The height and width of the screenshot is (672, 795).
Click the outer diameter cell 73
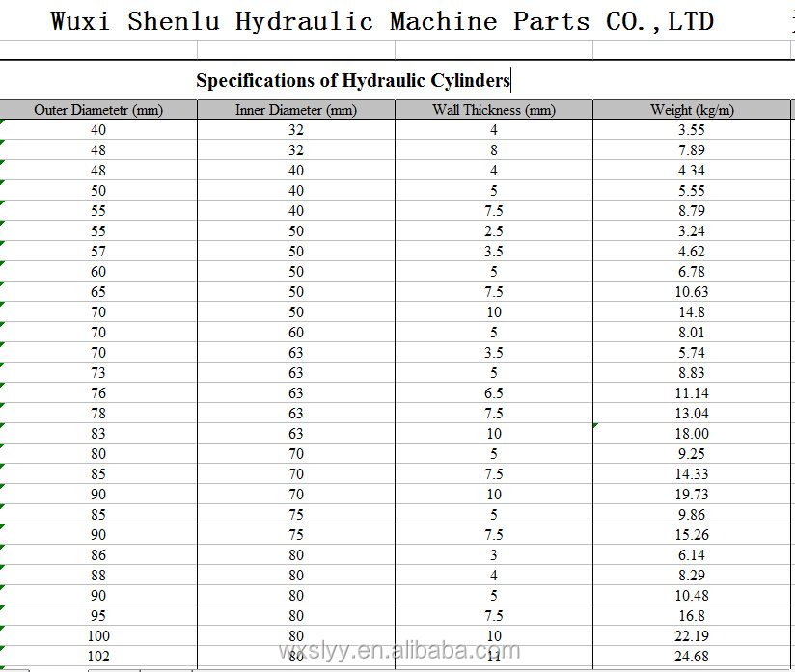[x=98, y=373]
